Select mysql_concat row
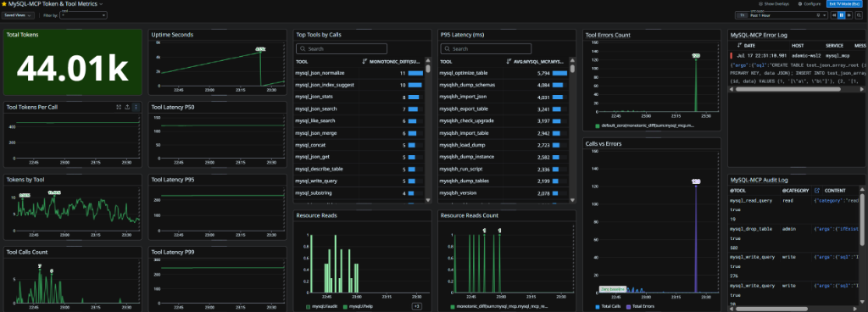The width and height of the screenshot is (868, 312). click(359, 145)
